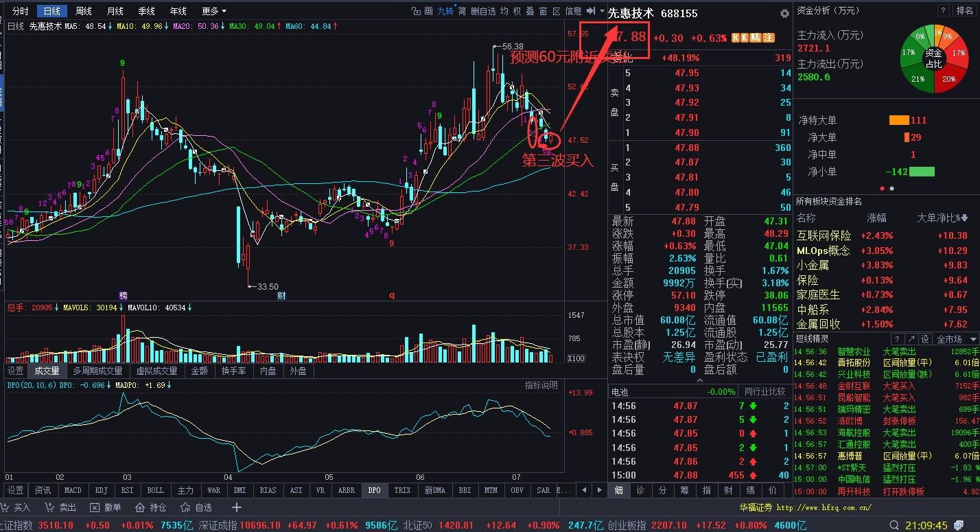The width and height of the screenshot is (980, 532).
Task: Click the plus icon in trade bar
Action: [x=237, y=507]
